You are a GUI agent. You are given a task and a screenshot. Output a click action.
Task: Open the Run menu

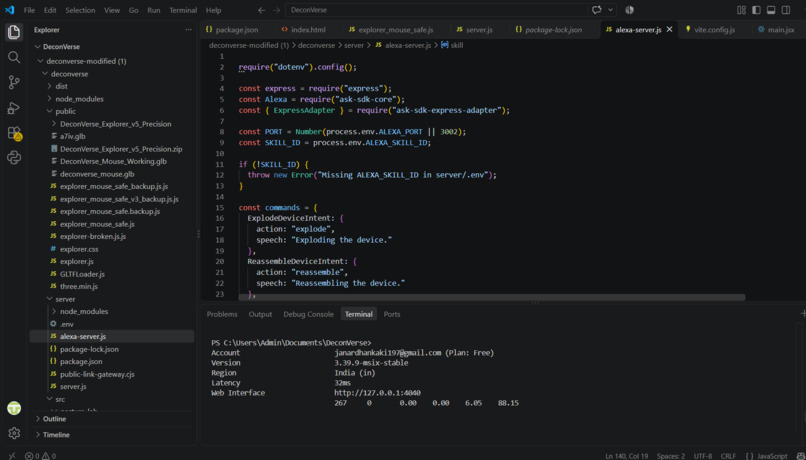coord(154,10)
